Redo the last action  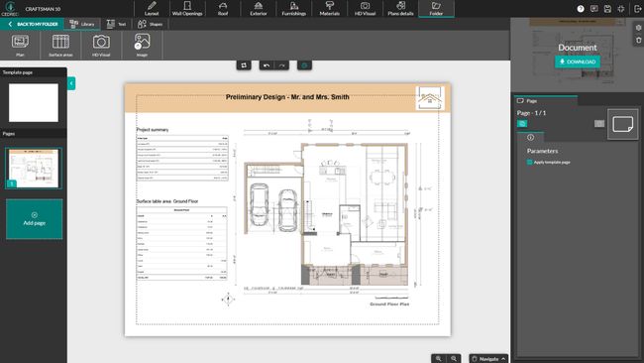pyautogui.click(x=281, y=65)
